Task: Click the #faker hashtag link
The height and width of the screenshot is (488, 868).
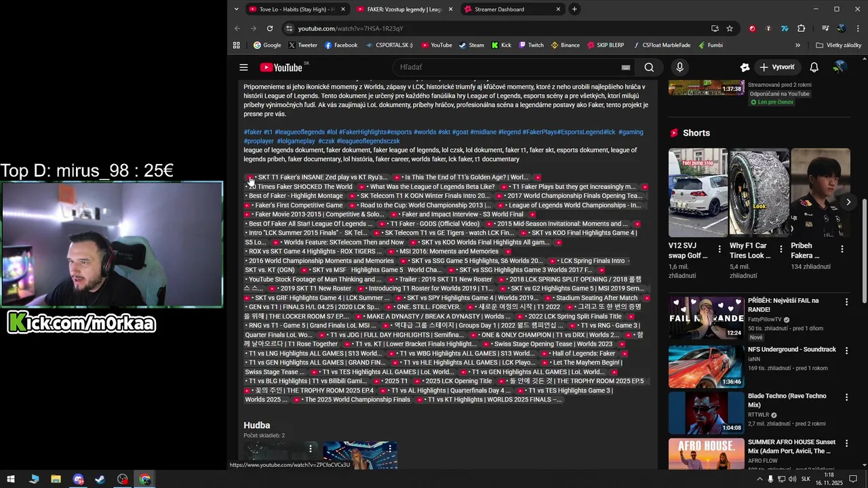Action: (x=253, y=132)
